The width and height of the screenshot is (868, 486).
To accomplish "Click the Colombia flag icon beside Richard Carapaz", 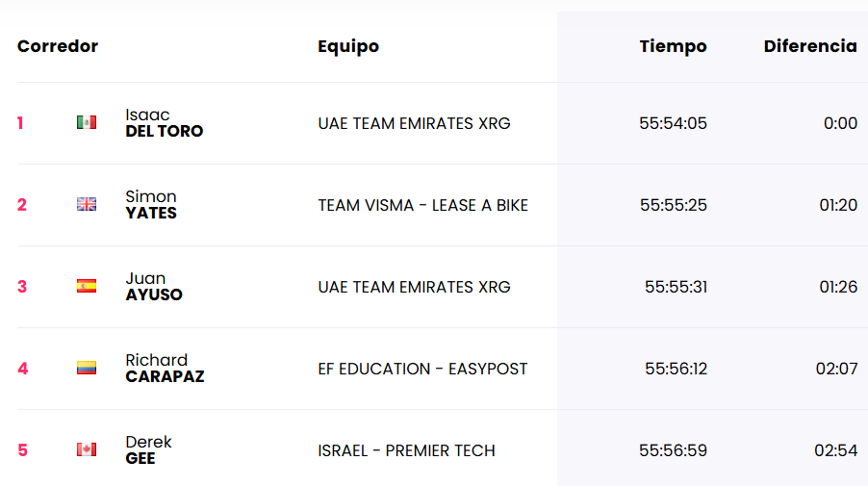I will pos(87,368).
